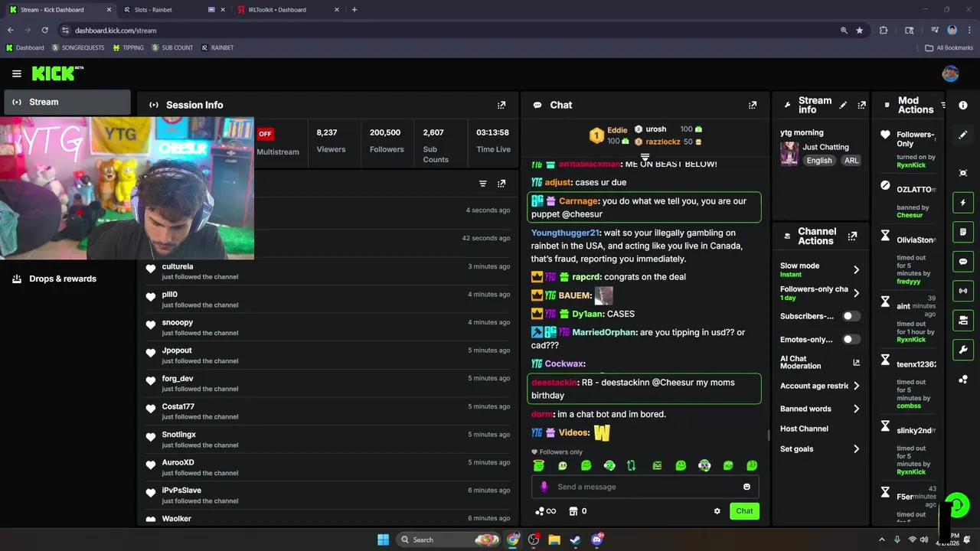Click the taskbar Search box

(449, 540)
